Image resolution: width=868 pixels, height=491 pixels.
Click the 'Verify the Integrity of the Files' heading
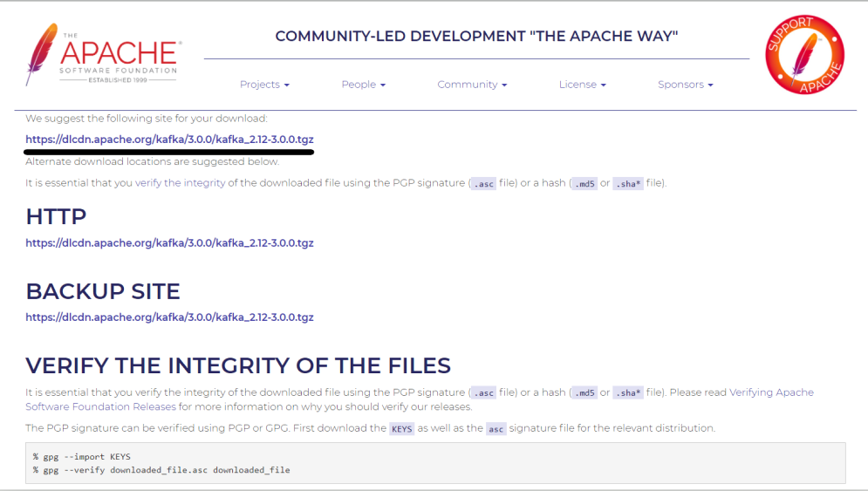tap(238, 366)
